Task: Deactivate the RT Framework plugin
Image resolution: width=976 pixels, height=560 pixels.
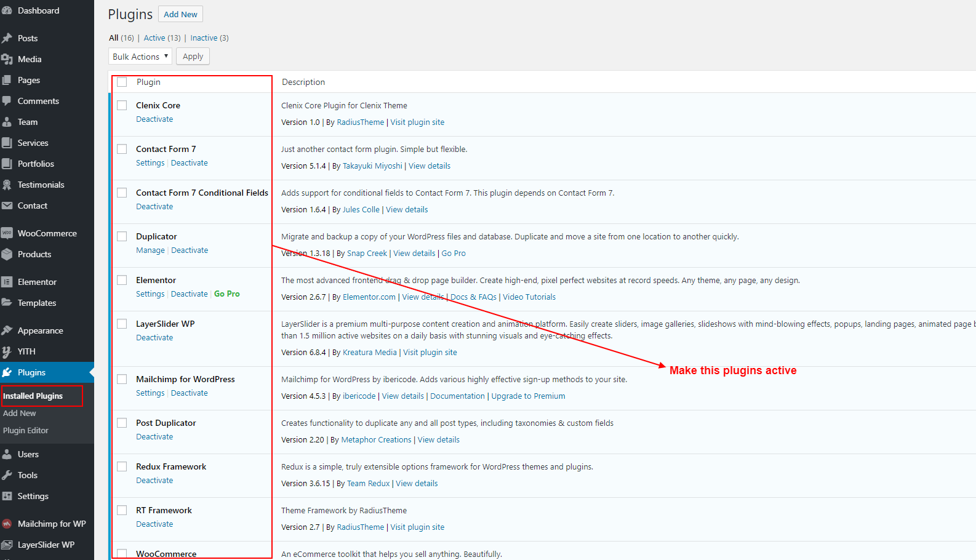Action: pos(154,524)
